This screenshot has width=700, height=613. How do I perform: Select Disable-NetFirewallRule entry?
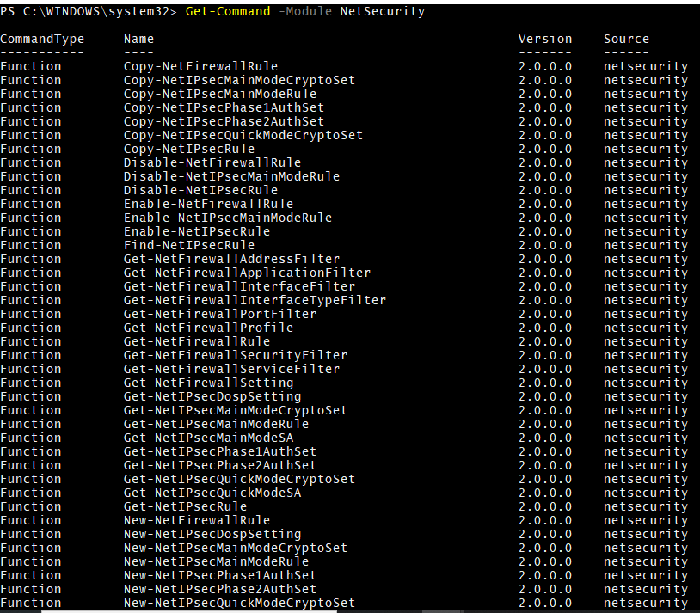pyautogui.click(x=212, y=163)
